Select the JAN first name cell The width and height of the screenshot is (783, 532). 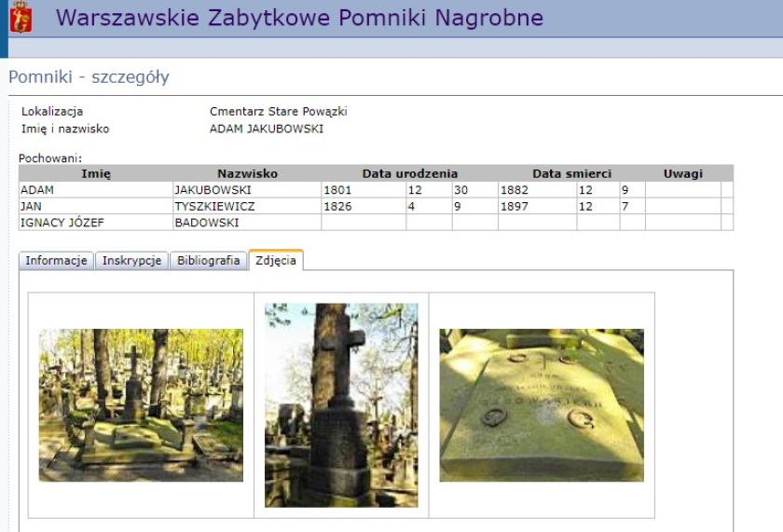tap(96, 206)
